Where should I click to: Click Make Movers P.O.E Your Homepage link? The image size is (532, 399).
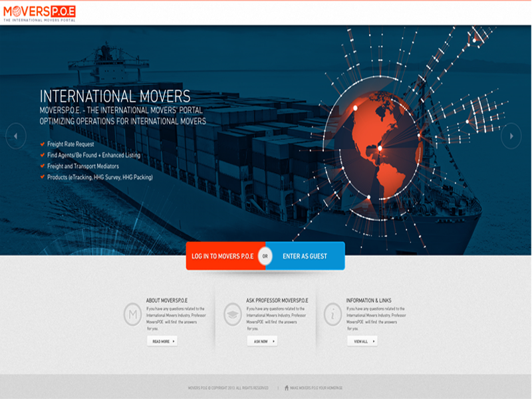317,388
